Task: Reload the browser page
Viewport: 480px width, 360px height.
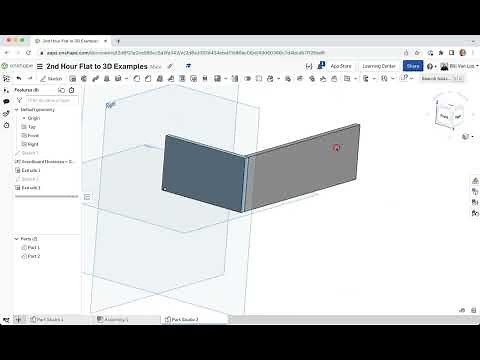Action: point(28,53)
